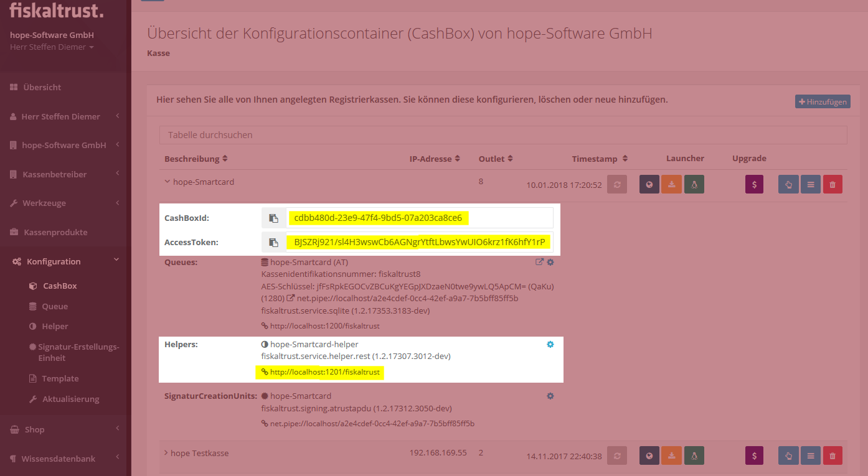Open the Queues settings gear icon
Screen dimensions: 868x476
[550, 263]
